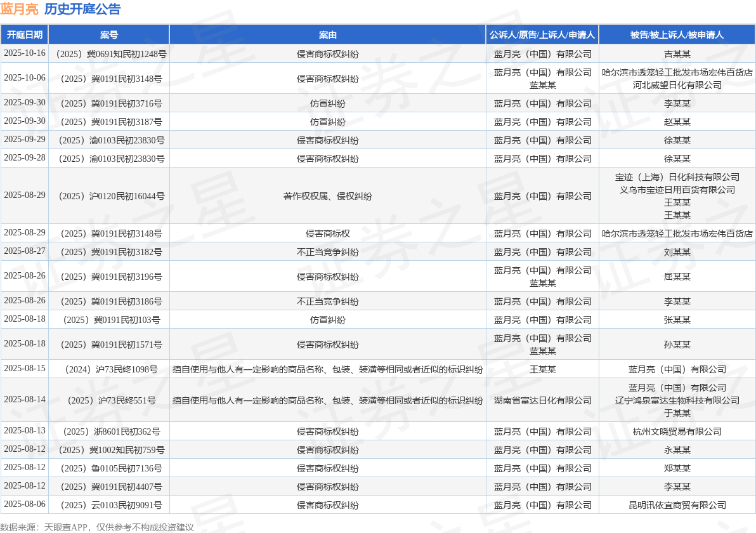This screenshot has height=533, width=756.
Task: Click defendant 辽宁鸿泉富达生物科技有限公司
Action: pos(677,400)
